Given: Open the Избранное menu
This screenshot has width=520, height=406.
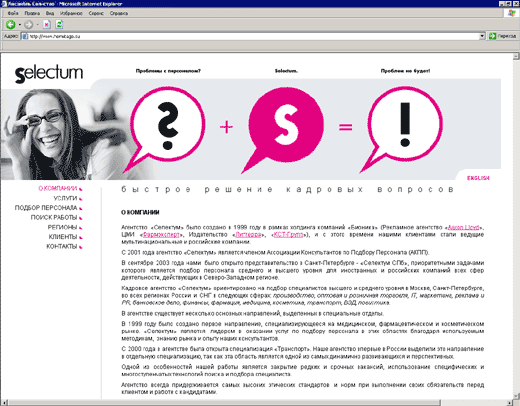Looking at the screenshot, I should pyautogui.click(x=71, y=13).
